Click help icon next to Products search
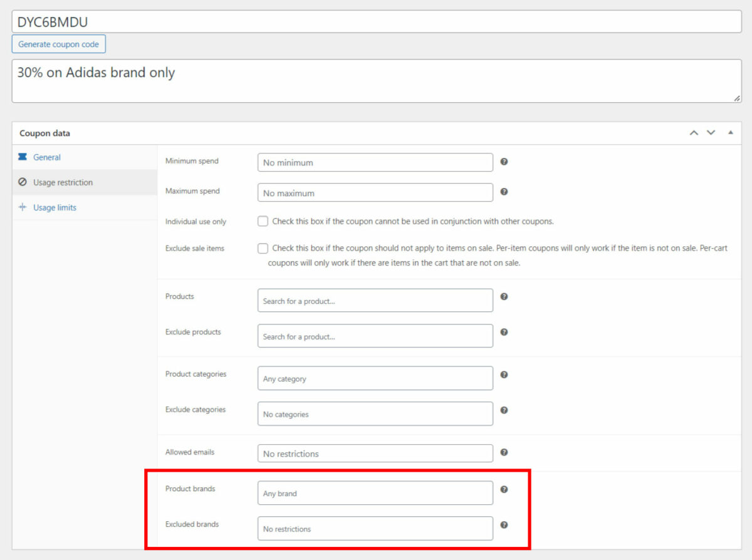752x560 pixels. point(504,297)
